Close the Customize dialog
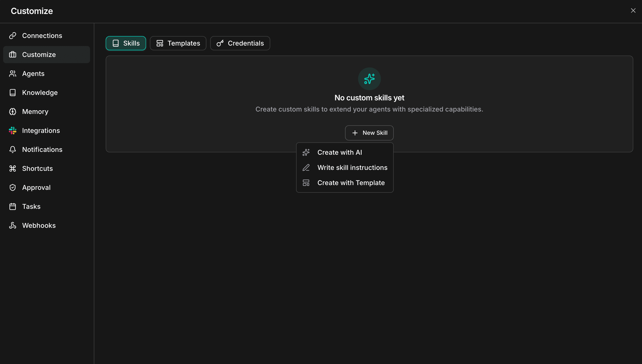Image resolution: width=642 pixels, height=364 pixels. [x=633, y=10]
